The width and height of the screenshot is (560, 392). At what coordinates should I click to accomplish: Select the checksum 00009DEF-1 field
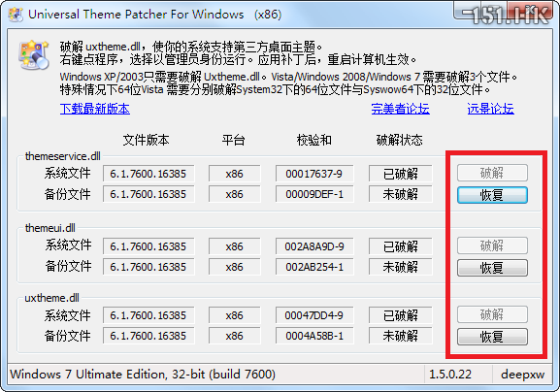(x=314, y=194)
